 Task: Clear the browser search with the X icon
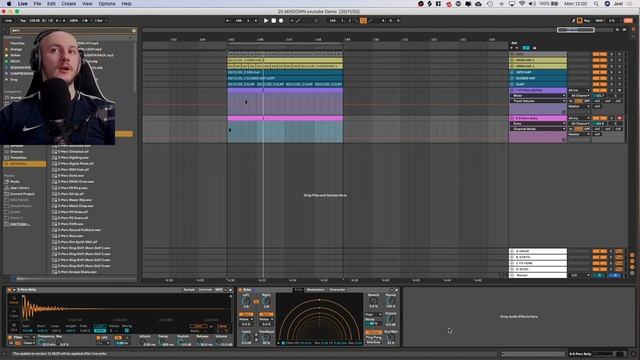(x=134, y=30)
